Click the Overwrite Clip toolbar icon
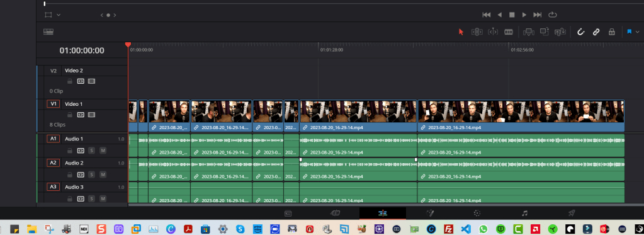 (x=545, y=32)
